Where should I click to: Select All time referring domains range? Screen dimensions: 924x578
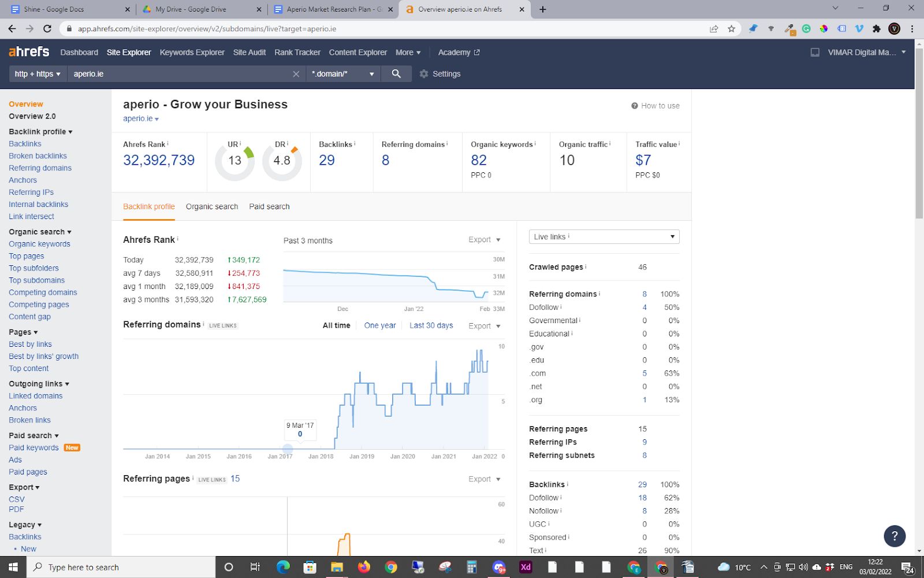pos(337,325)
